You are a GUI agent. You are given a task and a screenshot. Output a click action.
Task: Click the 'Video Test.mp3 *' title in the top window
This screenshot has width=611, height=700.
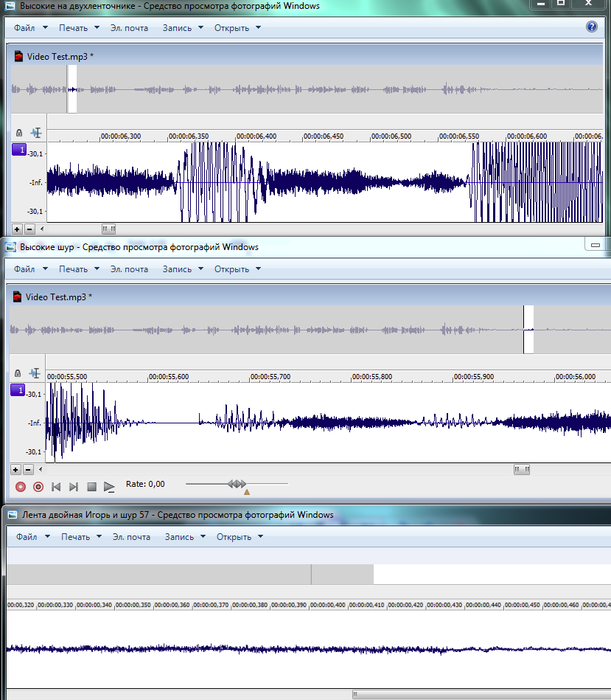(x=60, y=56)
